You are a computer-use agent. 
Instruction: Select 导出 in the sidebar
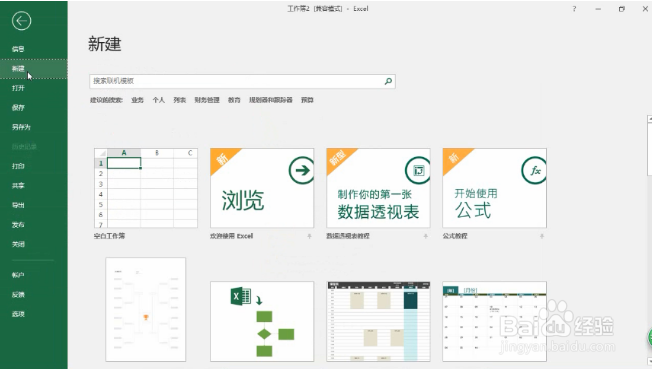click(x=18, y=206)
